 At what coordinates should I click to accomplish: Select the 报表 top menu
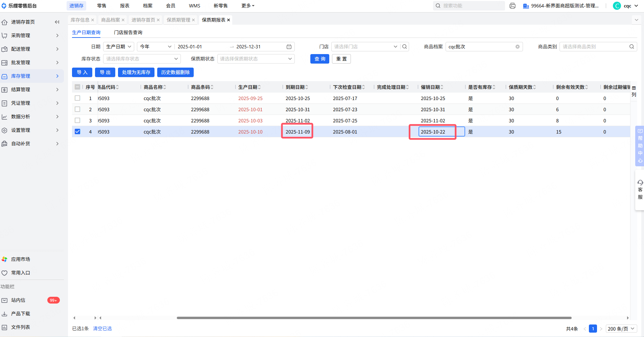click(x=125, y=6)
